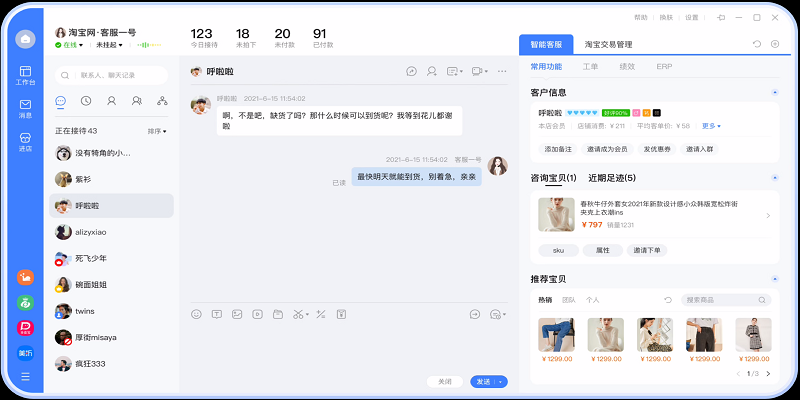
Task: Refresh the recommended products list
Action: pyautogui.click(x=668, y=299)
